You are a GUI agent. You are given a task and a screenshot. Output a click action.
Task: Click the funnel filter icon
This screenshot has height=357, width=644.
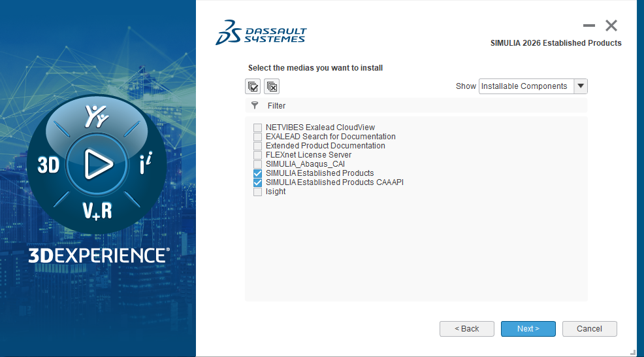(x=255, y=105)
